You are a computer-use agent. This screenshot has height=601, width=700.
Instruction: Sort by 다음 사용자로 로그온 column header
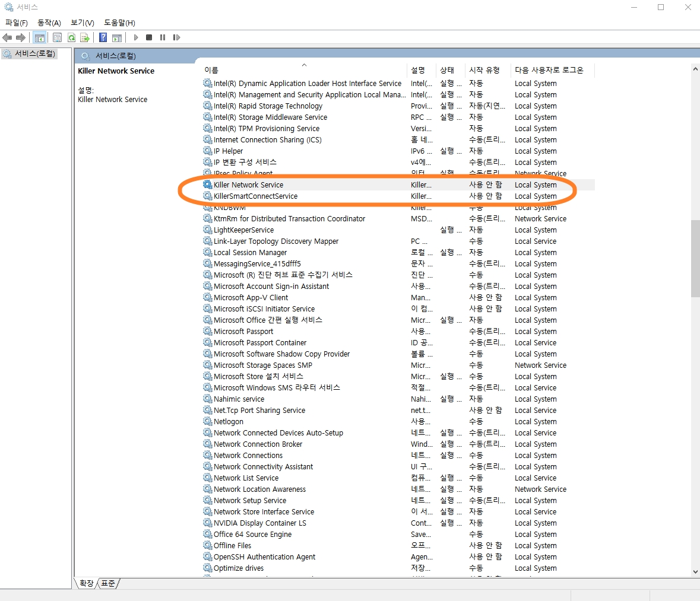click(553, 70)
